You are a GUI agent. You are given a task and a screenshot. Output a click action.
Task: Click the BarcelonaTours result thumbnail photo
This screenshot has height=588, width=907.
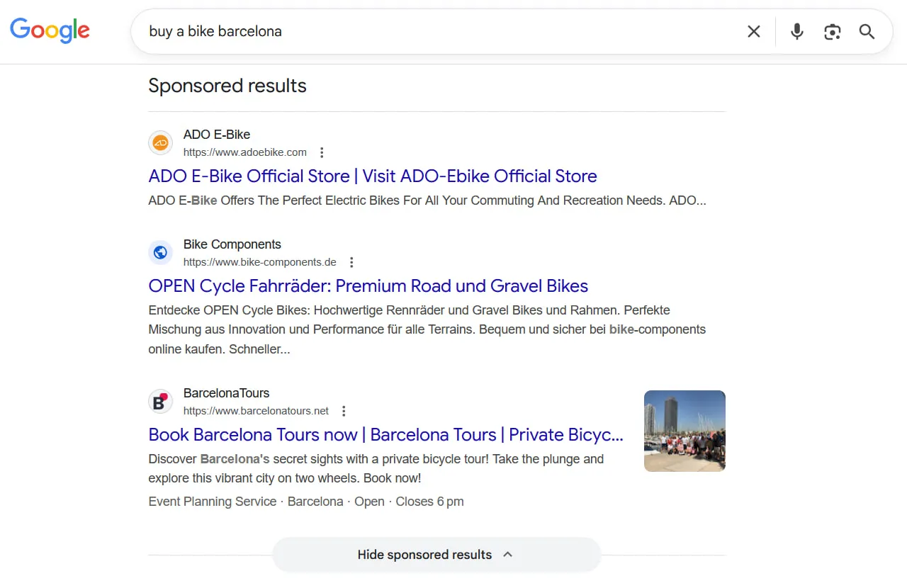pos(684,430)
